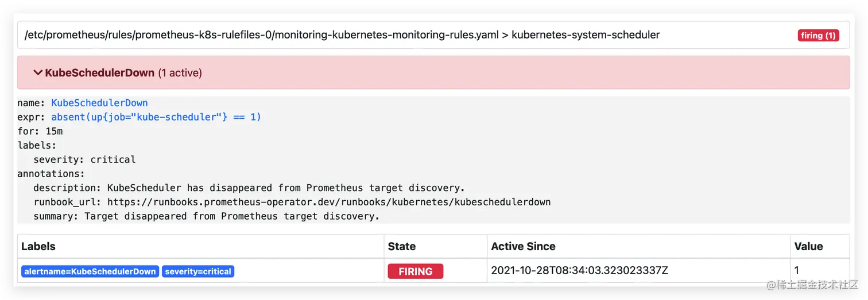Viewport: 868px width, 300px height.
Task: Click the kubernetes-system-scheduler group name
Action: click(x=585, y=35)
